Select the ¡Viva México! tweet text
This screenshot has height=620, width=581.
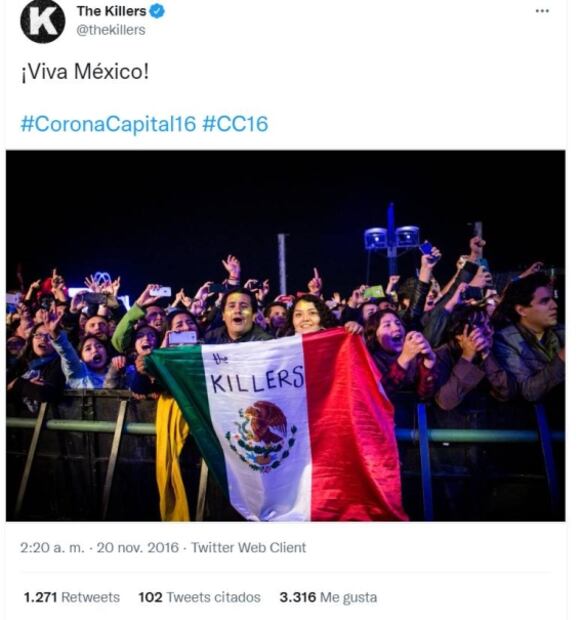(x=85, y=72)
